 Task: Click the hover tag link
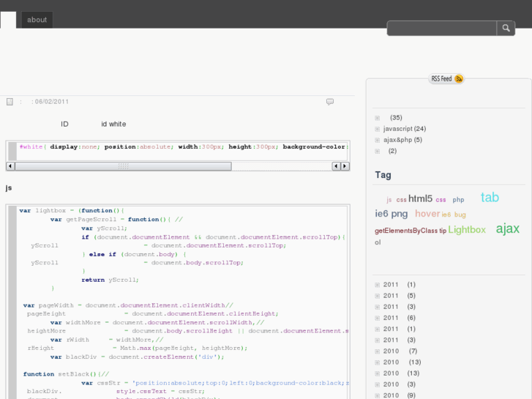point(427,214)
